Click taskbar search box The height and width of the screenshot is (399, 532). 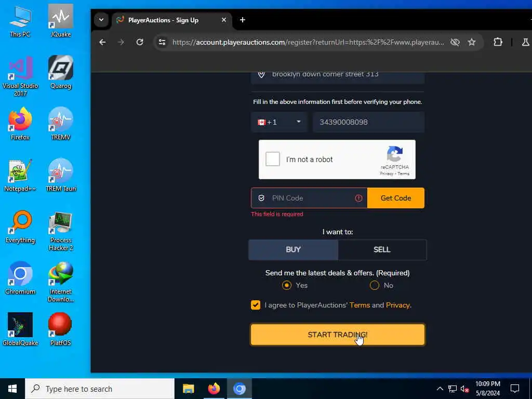point(100,389)
